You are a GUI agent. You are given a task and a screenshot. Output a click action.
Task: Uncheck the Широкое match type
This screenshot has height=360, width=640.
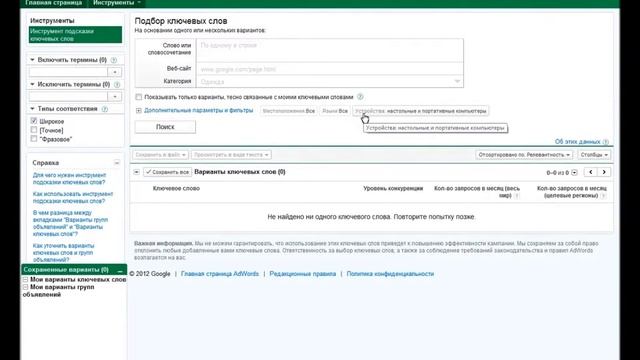(34, 121)
